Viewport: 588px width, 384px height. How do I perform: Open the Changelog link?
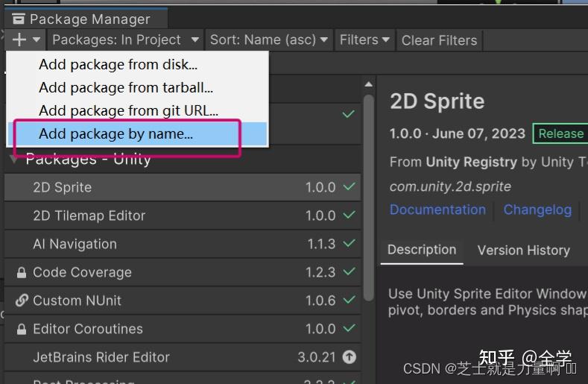(x=537, y=210)
